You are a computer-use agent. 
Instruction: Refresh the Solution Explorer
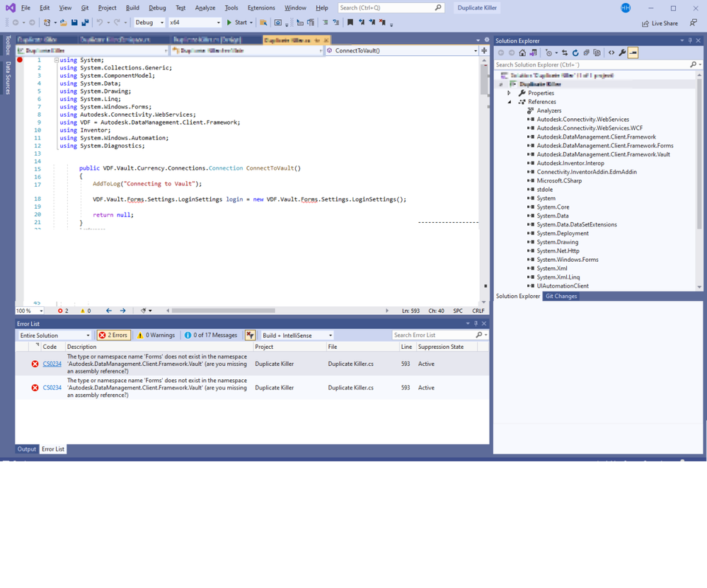click(x=575, y=53)
